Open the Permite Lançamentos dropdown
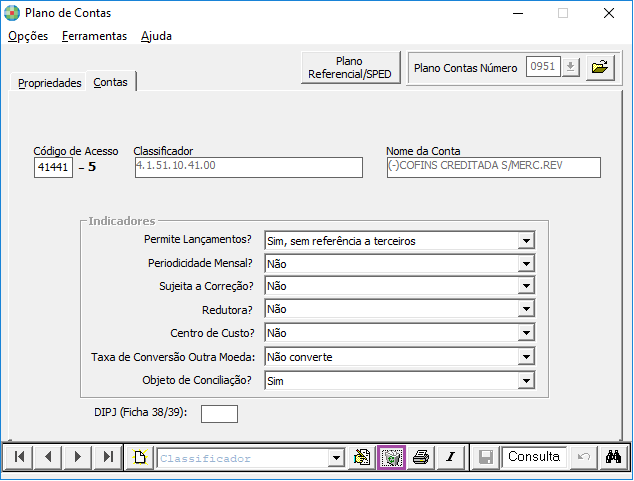 click(526, 241)
